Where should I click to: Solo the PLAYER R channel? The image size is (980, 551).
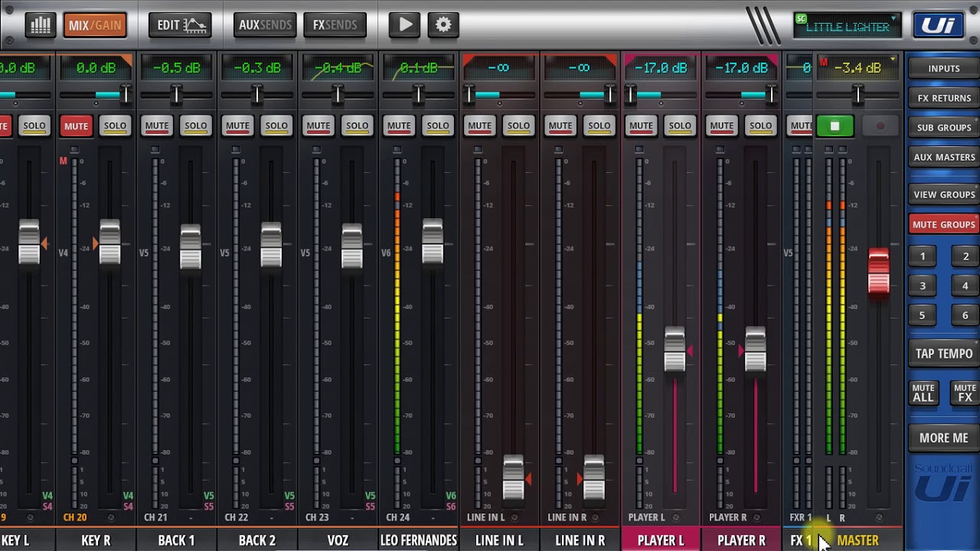click(x=761, y=126)
